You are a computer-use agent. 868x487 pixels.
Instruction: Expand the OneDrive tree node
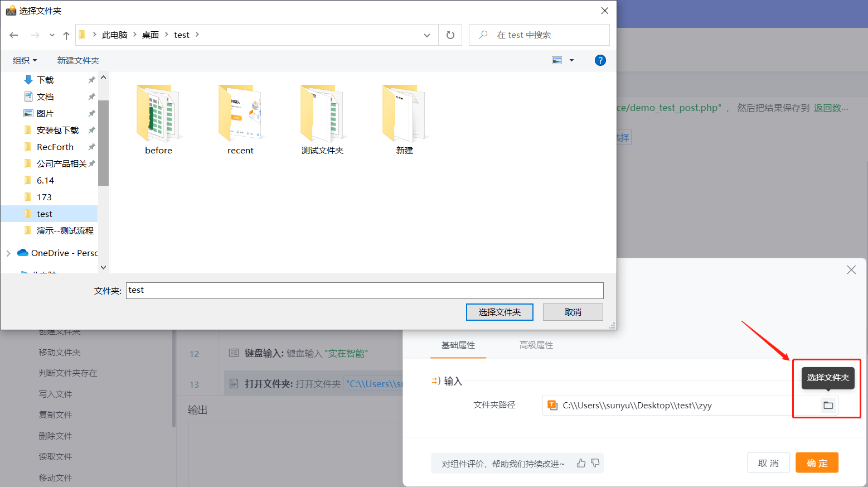8,253
